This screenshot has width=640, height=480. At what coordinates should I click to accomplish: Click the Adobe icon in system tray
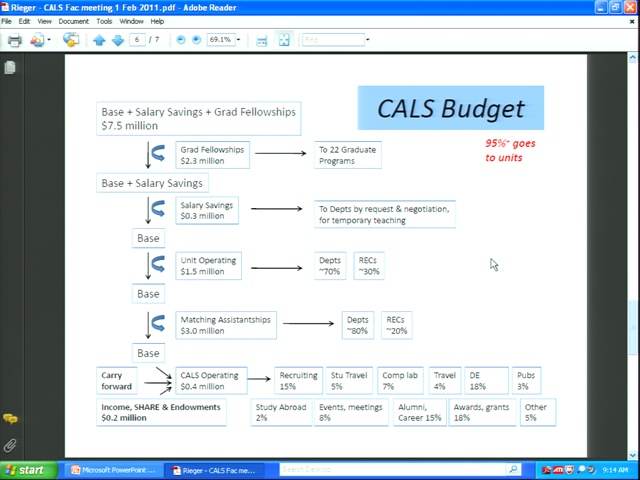547,470
